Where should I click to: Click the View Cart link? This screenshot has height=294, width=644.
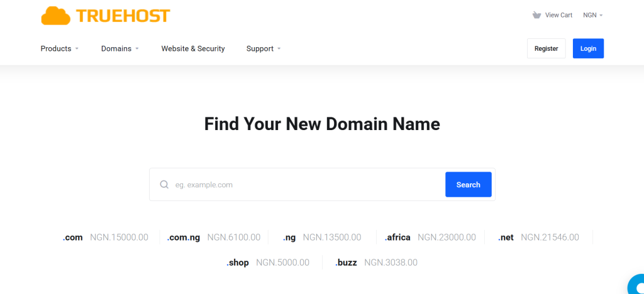[558, 15]
